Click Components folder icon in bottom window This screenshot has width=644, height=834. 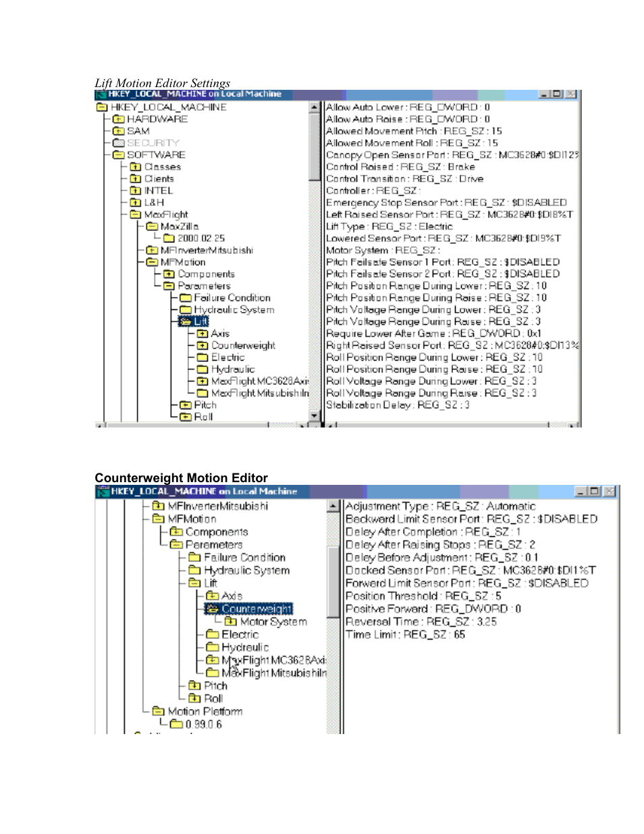point(176,531)
